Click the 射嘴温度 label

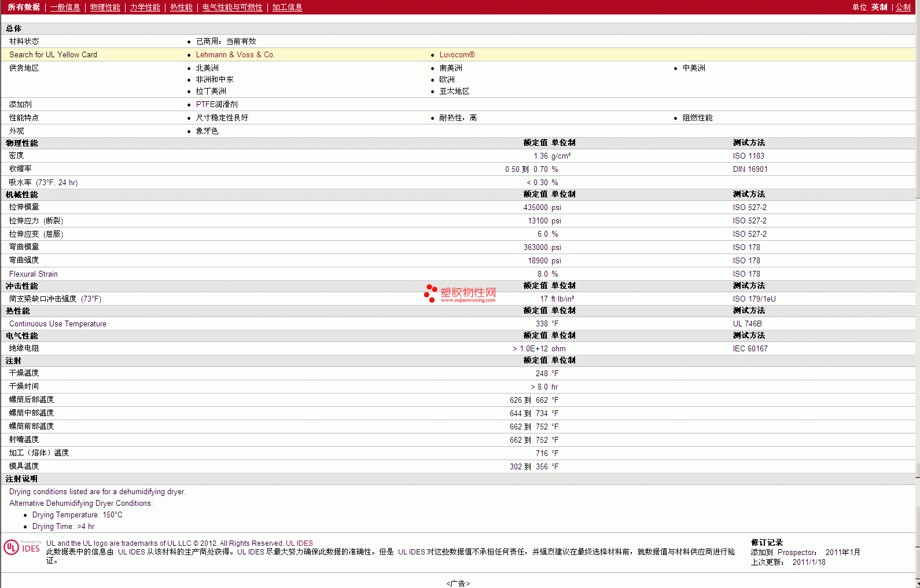[x=24, y=440]
